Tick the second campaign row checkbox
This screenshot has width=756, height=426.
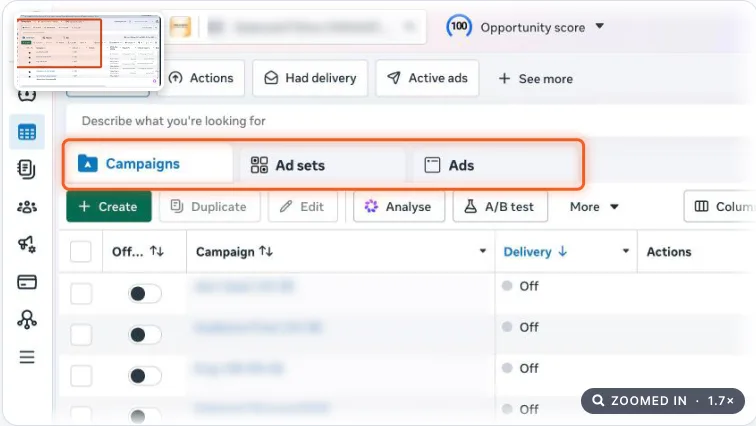pyautogui.click(x=81, y=334)
